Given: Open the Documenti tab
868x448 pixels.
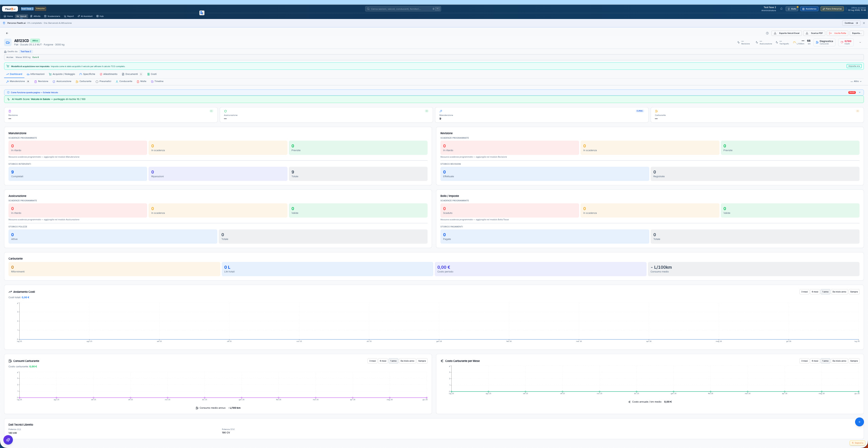Looking at the screenshot, I should tap(132, 74).
